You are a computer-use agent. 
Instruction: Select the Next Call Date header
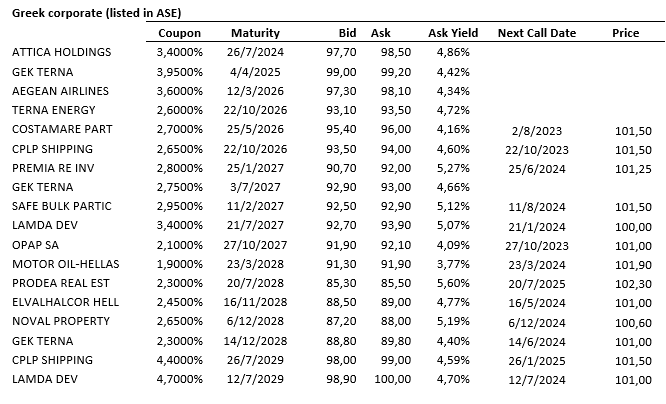537,32
